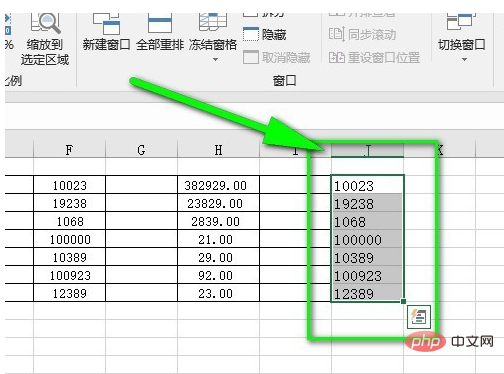
Task: Click column F cell containing 10389
Action: click(x=69, y=257)
